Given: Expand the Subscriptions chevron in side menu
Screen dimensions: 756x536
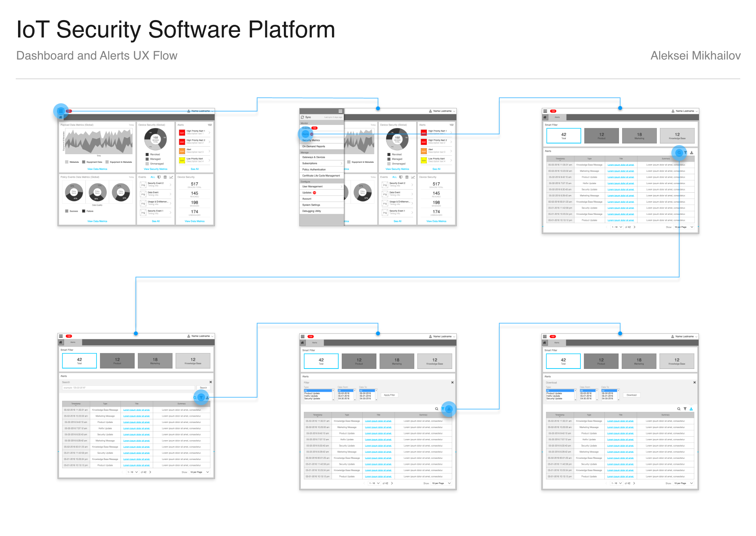Looking at the screenshot, I should click(x=341, y=164).
